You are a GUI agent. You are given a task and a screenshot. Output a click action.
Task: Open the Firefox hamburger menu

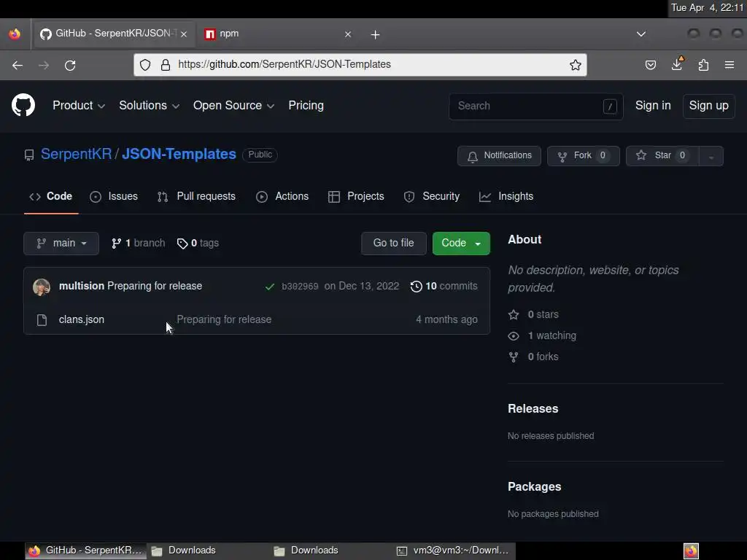(x=729, y=65)
